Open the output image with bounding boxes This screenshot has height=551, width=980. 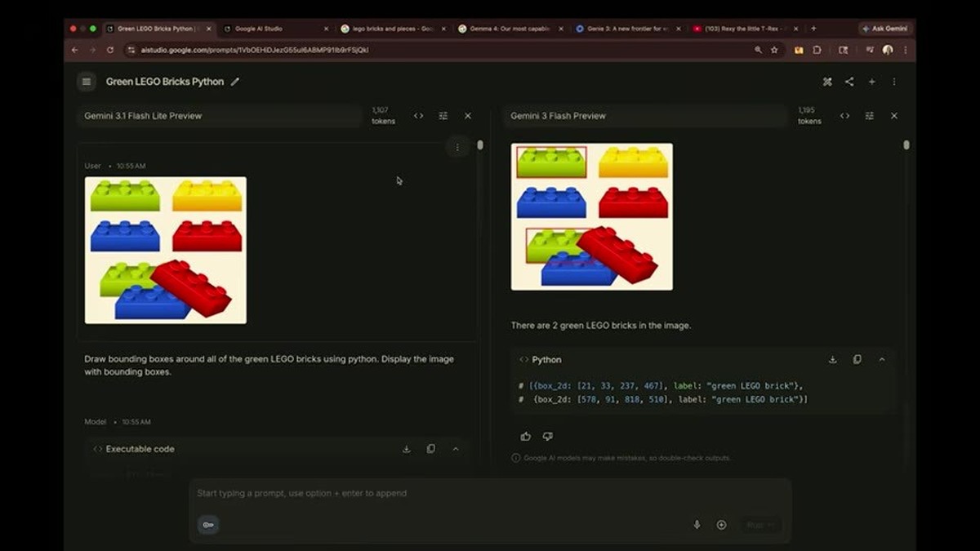pos(592,216)
